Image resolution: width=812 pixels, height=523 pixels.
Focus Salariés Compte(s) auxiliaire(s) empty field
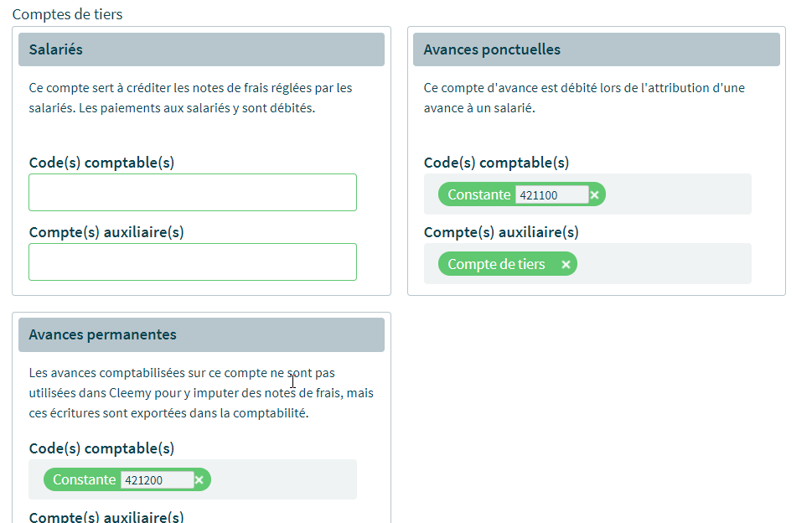[193, 261]
